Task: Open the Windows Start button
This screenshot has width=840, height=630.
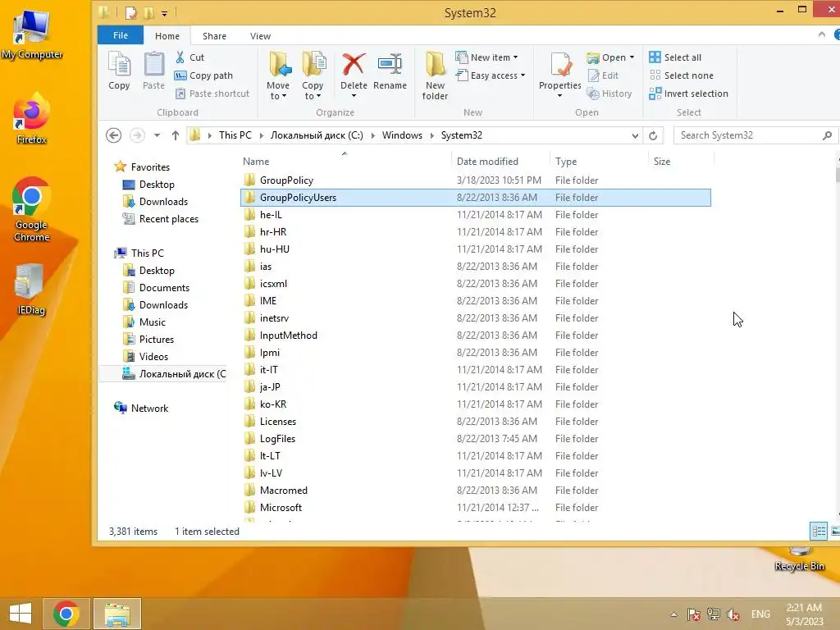Action: (21, 614)
